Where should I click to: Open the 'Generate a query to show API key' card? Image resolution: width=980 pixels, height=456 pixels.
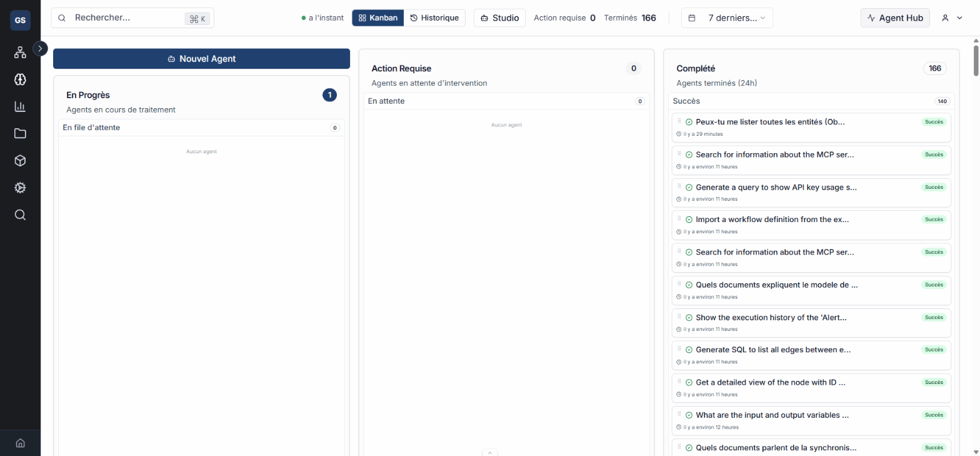(x=776, y=187)
